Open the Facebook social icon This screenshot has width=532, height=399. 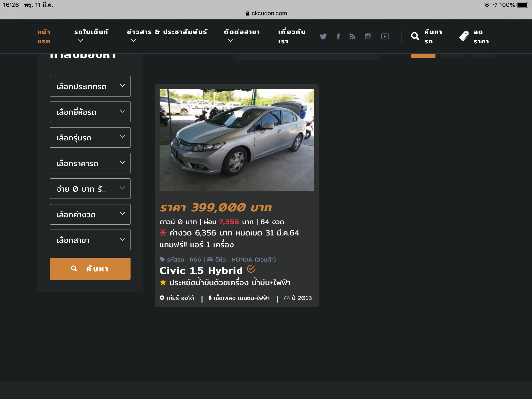(338, 36)
